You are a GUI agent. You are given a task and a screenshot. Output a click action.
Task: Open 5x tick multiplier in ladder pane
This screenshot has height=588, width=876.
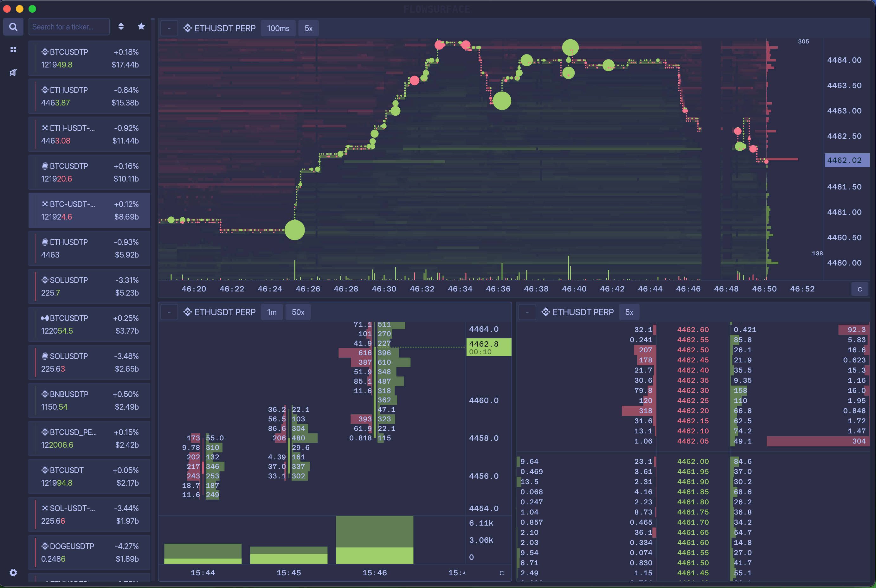[629, 312]
